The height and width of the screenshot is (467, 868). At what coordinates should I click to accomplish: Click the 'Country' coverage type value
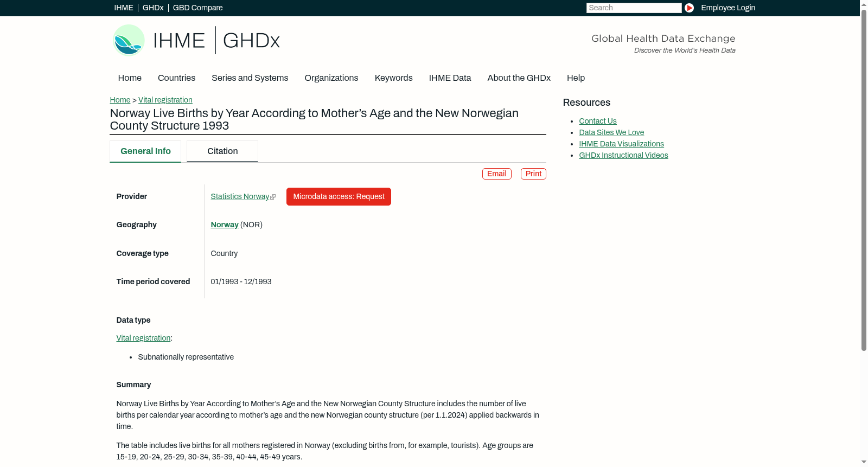pos(224,253)
